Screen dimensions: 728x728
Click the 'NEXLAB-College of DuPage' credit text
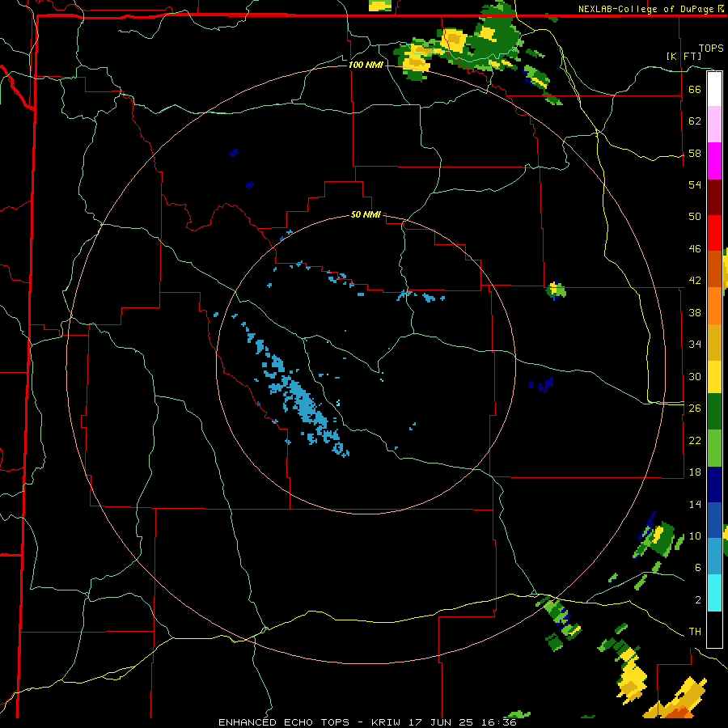click(x=647, y=9)
